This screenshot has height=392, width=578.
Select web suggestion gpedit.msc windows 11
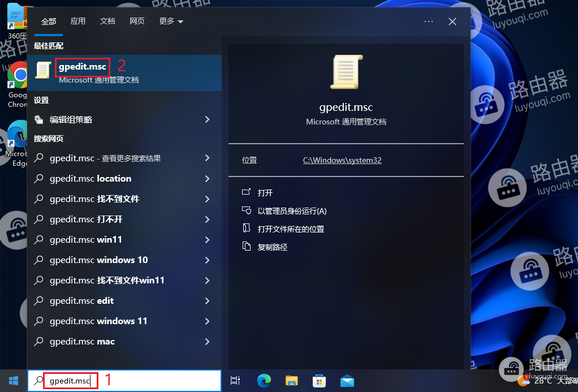pos(124,321)
